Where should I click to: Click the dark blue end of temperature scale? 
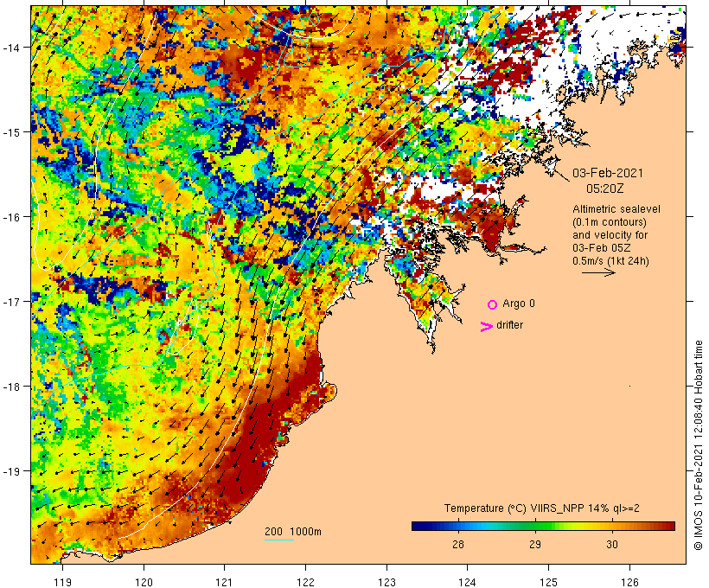(x=418, y=526)
